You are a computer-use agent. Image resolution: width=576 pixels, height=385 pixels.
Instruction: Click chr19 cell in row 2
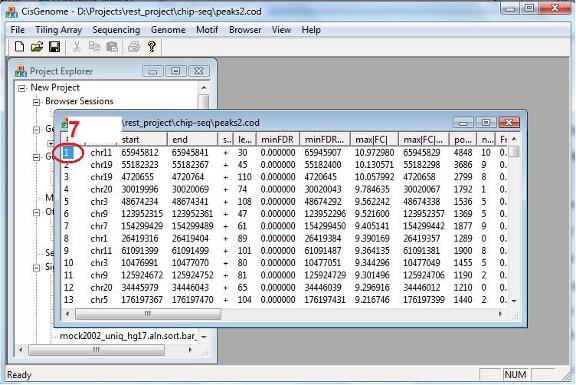pyautogui.click(x=101, y=165)
